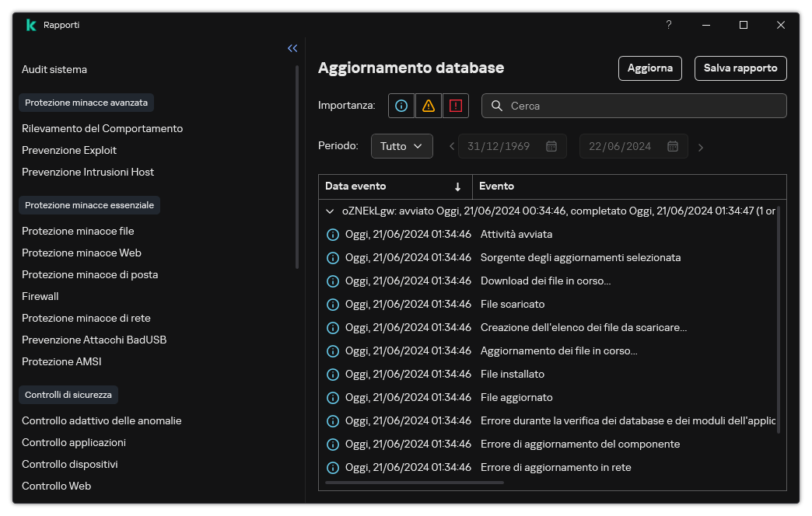Filter events by informational importance icon

pos(401,106)
